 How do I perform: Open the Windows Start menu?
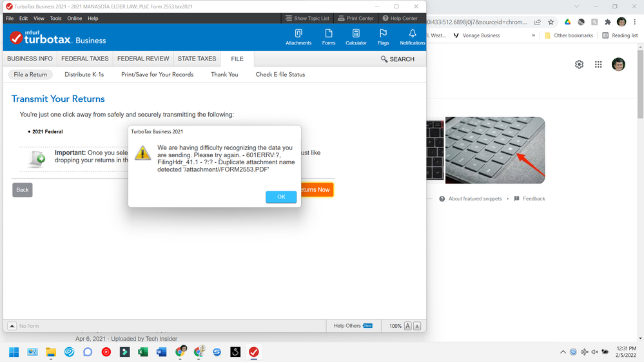coord(14,352)
